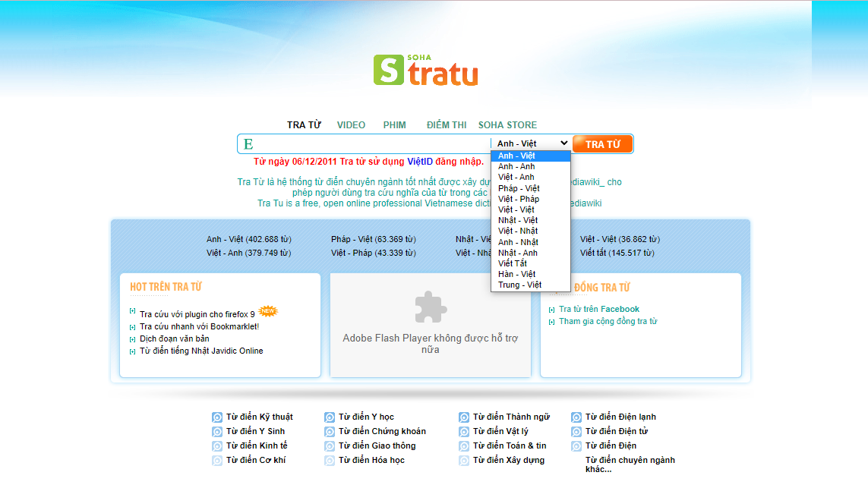Click Pháp - Việt (63.369 từ) stat
Image resolution: width=868 pixels, height=488 pixels.
click(373, 240)
